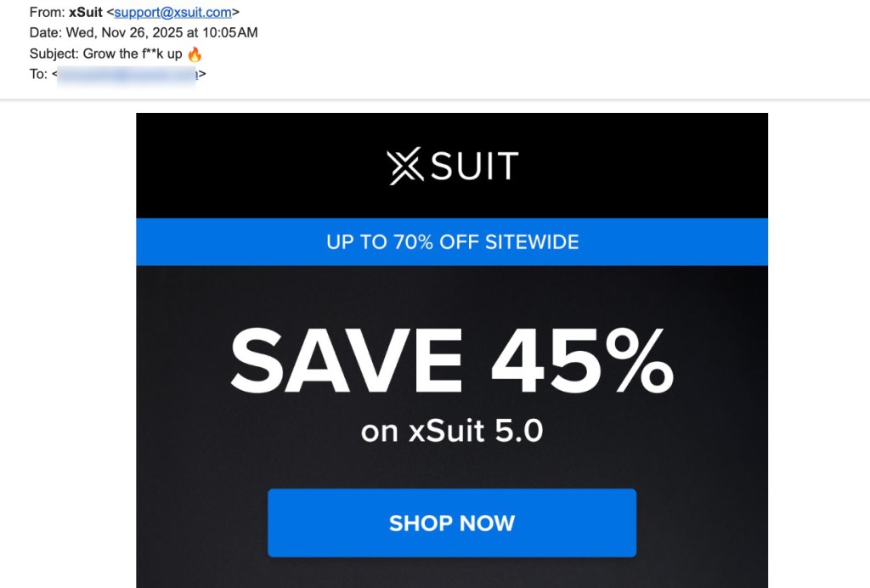Screen dimensions: 870x588
Task: Click the fire emoji in the subject
Action: pos(195,54)
